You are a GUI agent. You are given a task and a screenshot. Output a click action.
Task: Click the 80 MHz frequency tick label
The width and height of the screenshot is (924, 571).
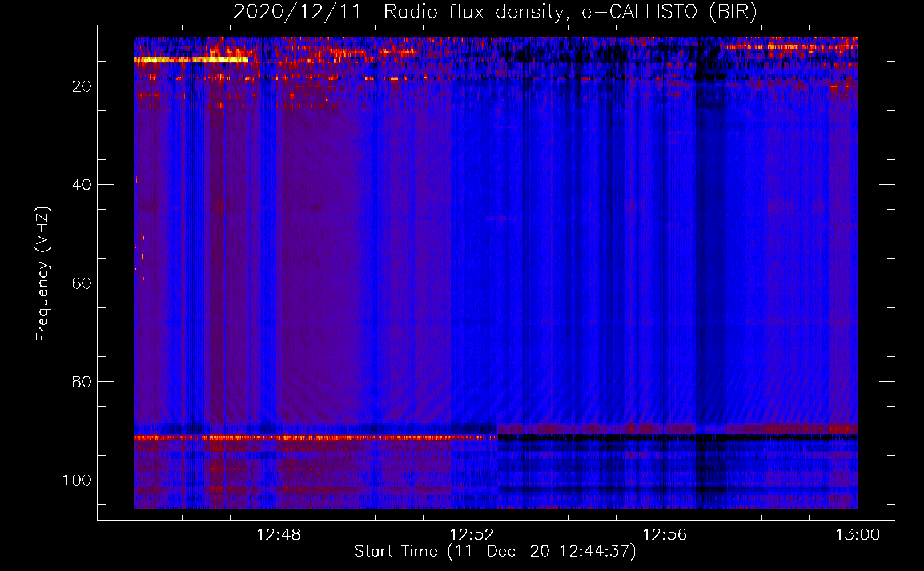[82, 381]
